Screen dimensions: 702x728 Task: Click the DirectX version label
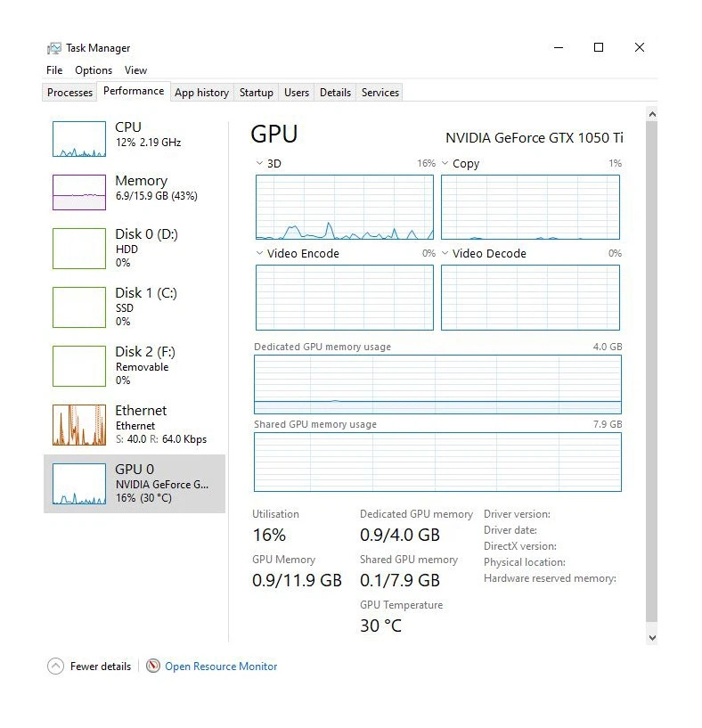pos(520,546)
